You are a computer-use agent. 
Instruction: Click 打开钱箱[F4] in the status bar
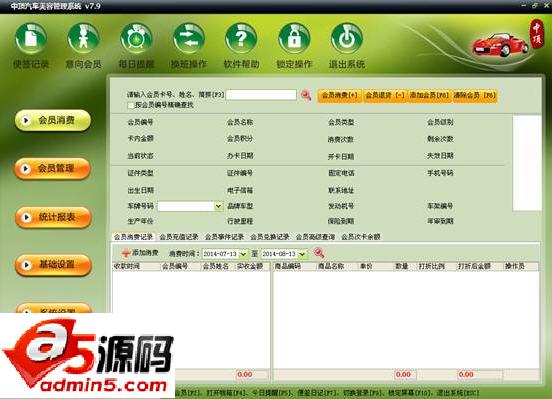(226, 393)
